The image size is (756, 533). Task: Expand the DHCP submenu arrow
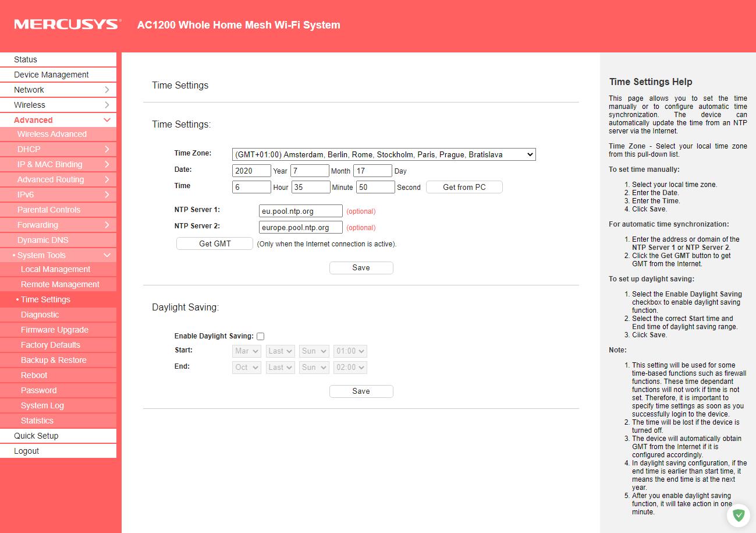[107, 149]
